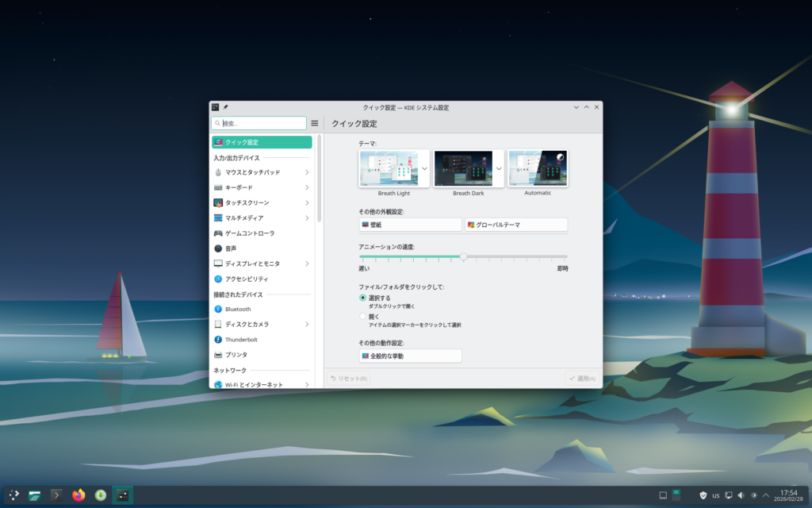The image size is (812, 508).
Task: Open アクセシビリティ settings
Action: pyautogui.click(x=246, y=279)
